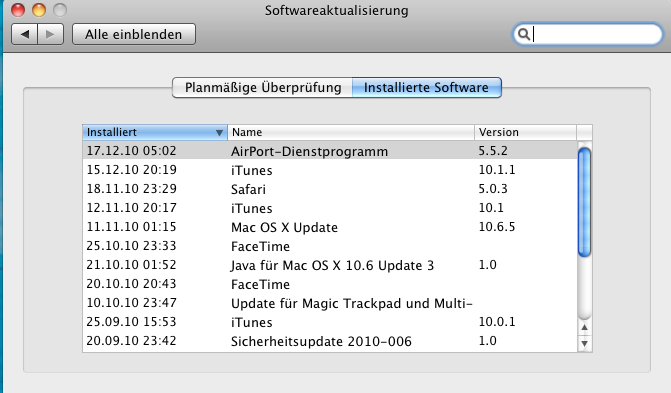
Task: Click the date 20.09.10 23:42
Action: point(131,341)
